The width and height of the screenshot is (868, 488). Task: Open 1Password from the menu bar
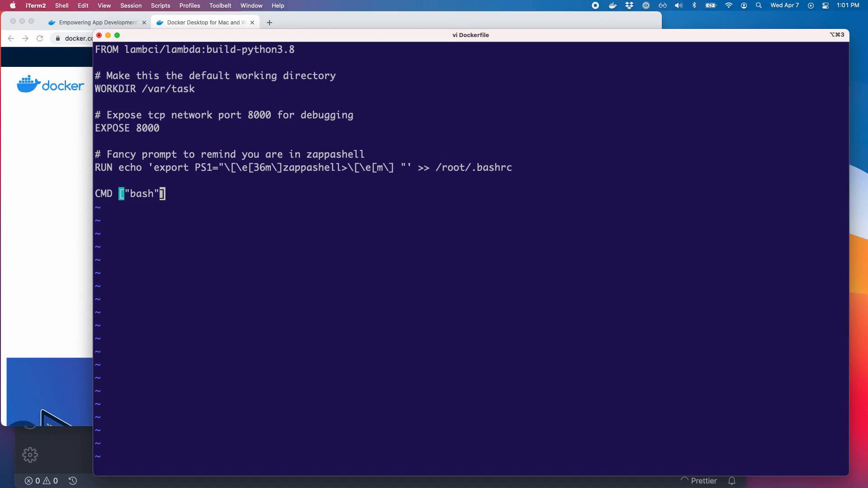pos(646,5)
